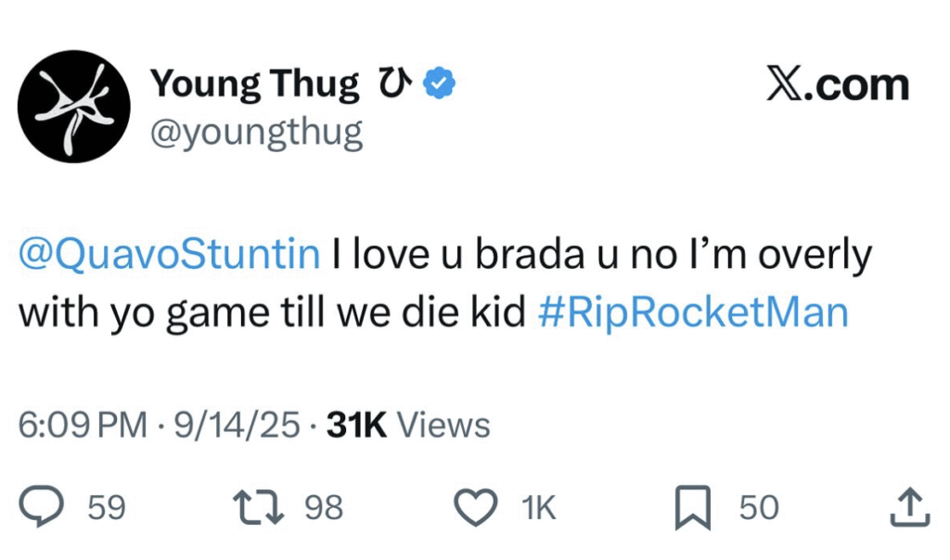
Task: Open Young Thug's profile picture
Action: [x=74, y=107]
